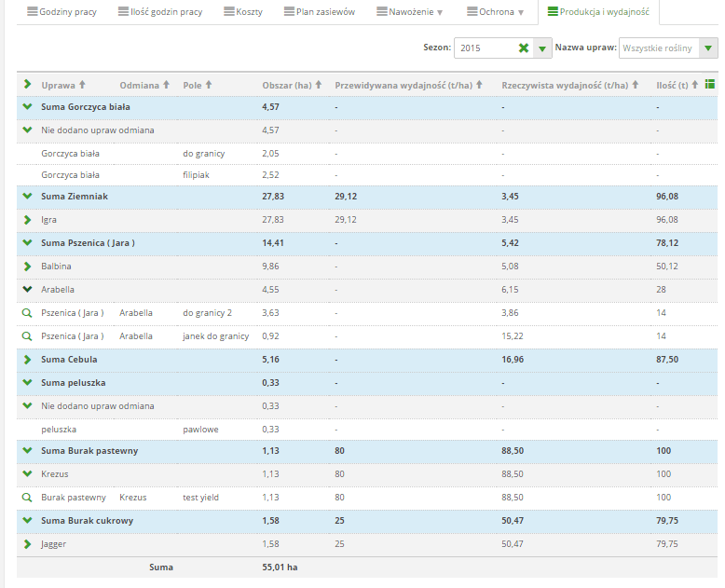Collapse the Suma Pszenica (Jara) group

click(x=27, y=242)
